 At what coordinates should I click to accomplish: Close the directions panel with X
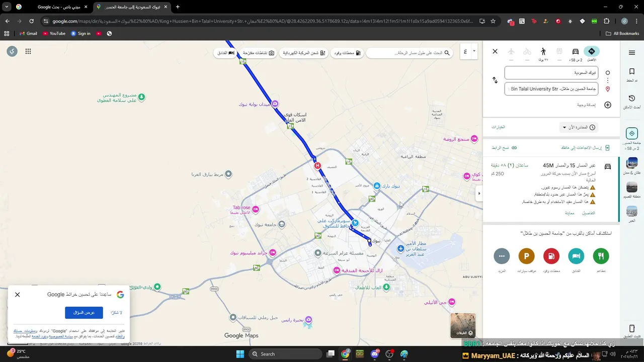495,51
